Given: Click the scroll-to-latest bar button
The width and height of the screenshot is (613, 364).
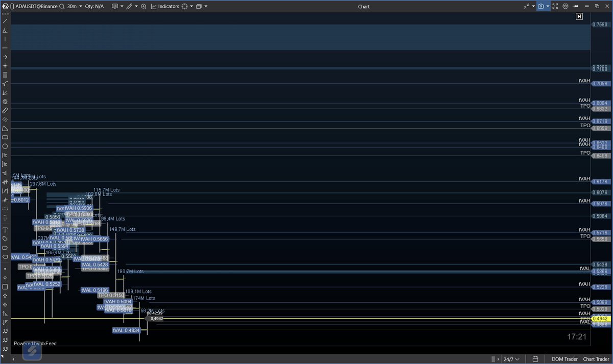Looking at the screenshot, I should (579, 16).
